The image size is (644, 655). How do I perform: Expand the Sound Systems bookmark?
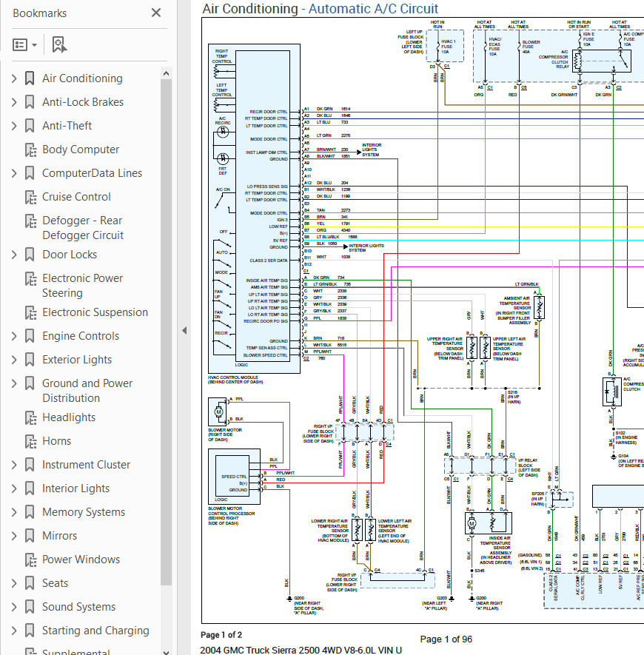pyautogui.click(x=14, y=607)
